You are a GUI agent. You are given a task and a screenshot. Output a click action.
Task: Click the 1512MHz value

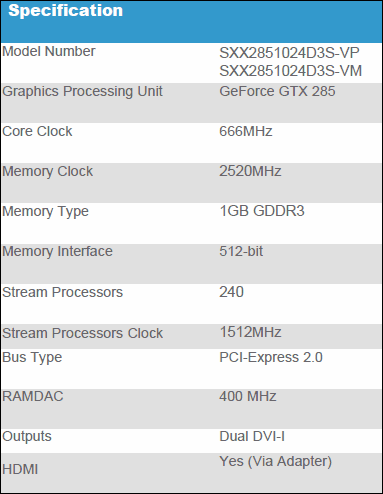250,332
